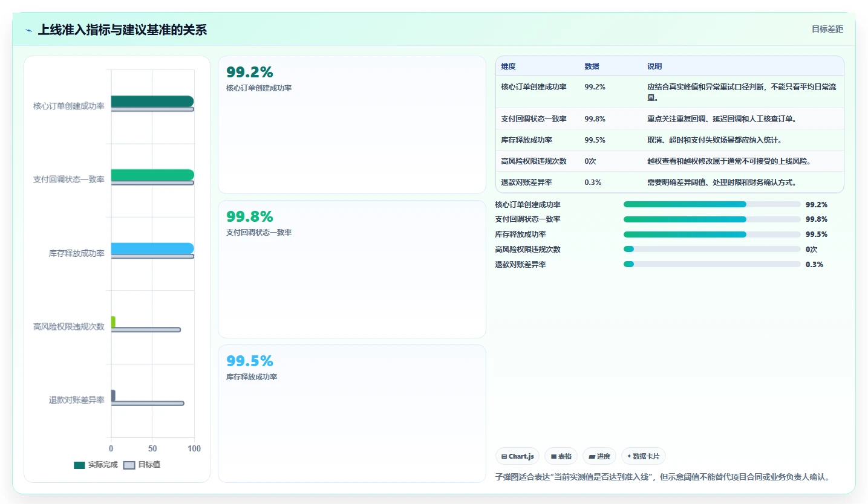Viewport: 868px width, 504px height.
Task: Click progress bar for 支付回调状态一致率
Action: point(712,219)
